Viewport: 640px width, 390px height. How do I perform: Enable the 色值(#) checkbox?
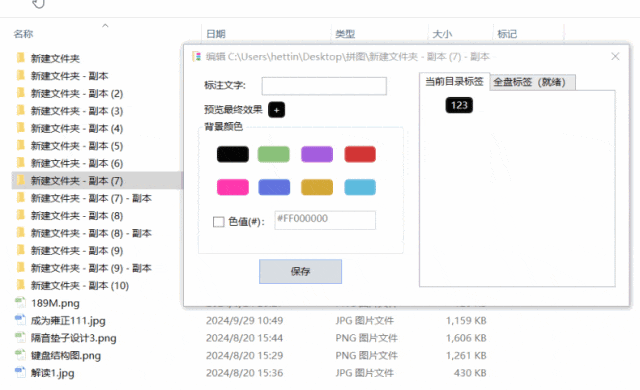219,222
